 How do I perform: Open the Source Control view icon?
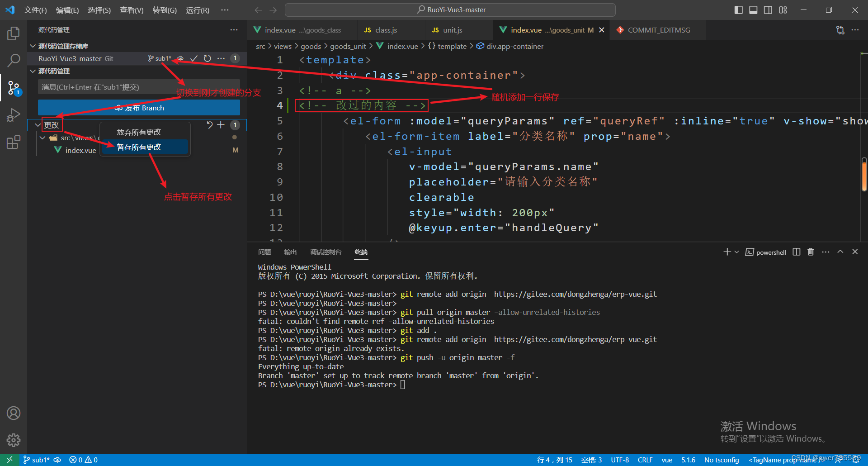coord(14,88)
